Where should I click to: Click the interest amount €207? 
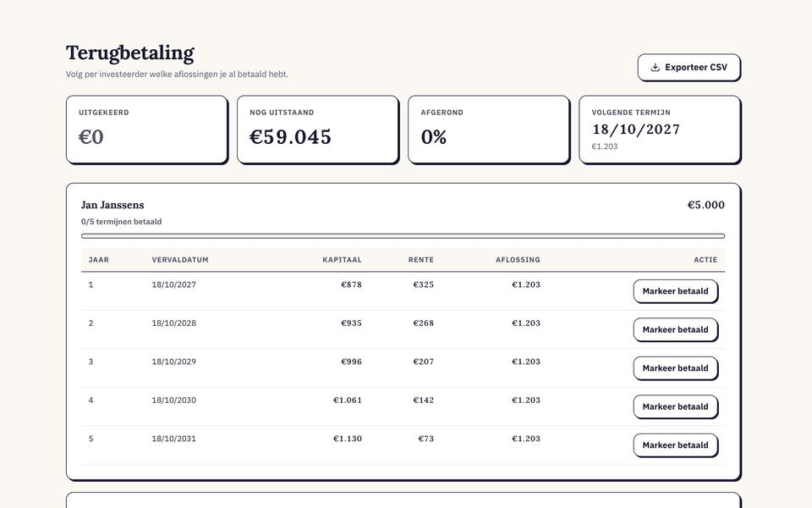[424, 362]
